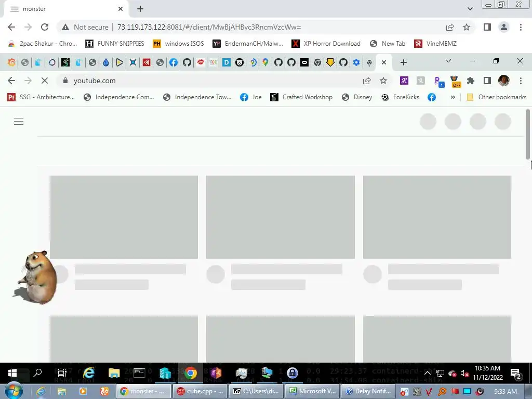Screen dimensions: 532x399
Task: Open YouTube hamburger guide menu
Action: click(19, 121)
